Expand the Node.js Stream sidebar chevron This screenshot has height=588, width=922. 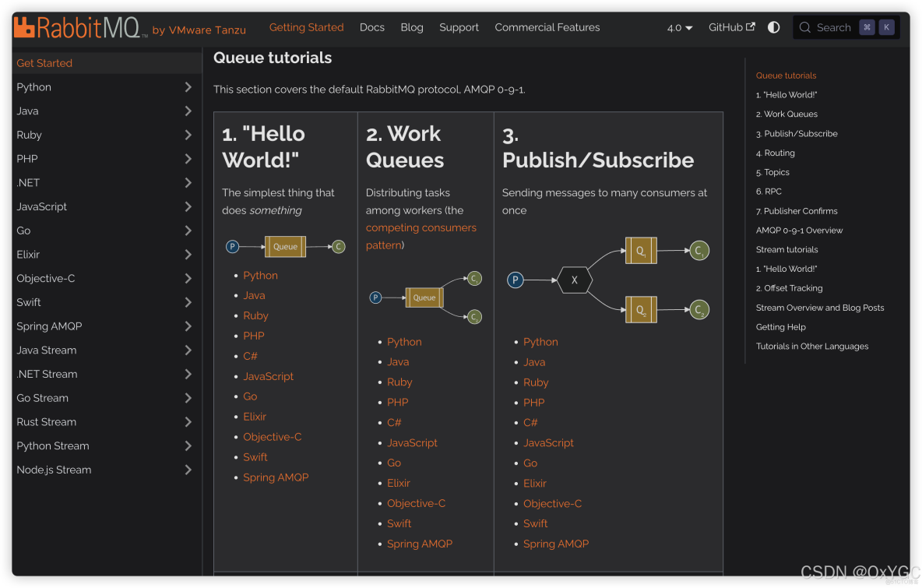pyautogui.click(x=188, y=470)
